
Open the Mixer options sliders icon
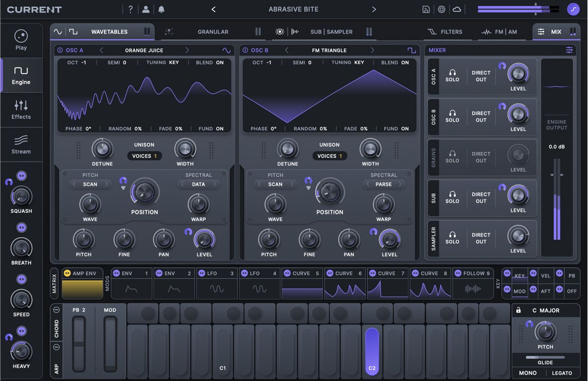pyautogui.click(x=569, y=49)
